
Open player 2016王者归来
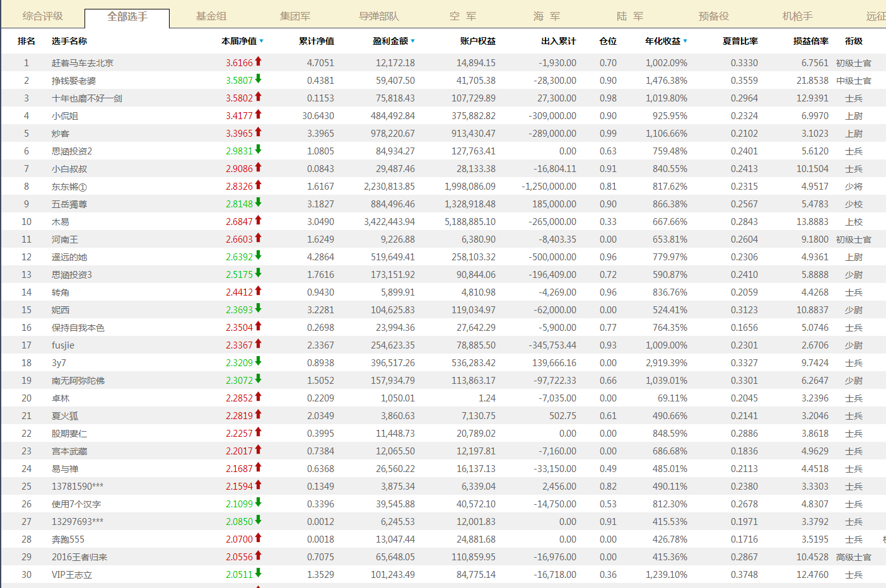(x=79, y=557)
